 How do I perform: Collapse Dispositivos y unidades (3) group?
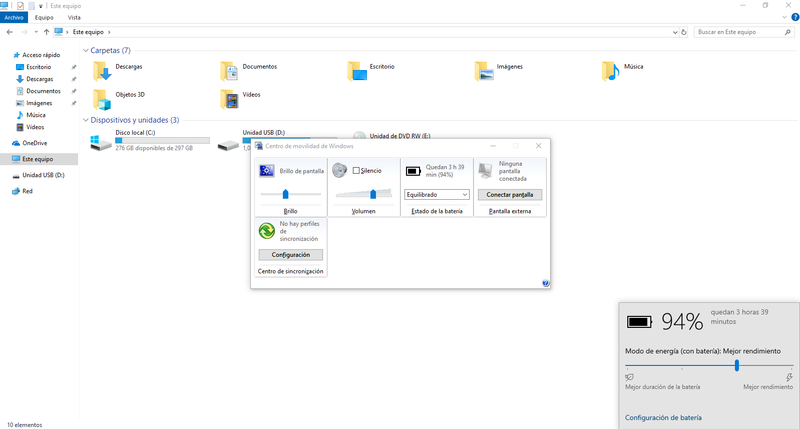click(86, 120)
